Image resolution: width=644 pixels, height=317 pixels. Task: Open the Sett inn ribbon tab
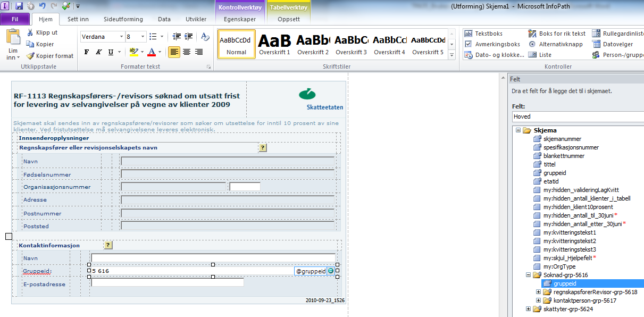pos(78,19)
